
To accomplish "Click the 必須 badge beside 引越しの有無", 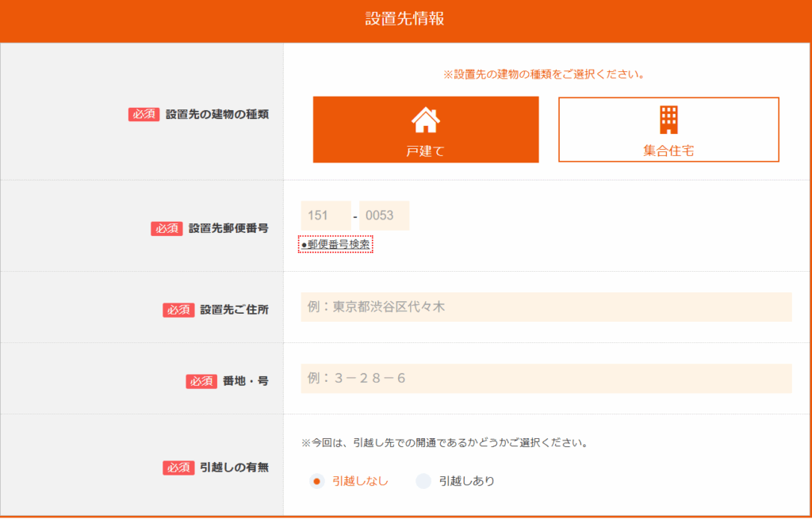I will pyautogui.click(x=178, y=467).
